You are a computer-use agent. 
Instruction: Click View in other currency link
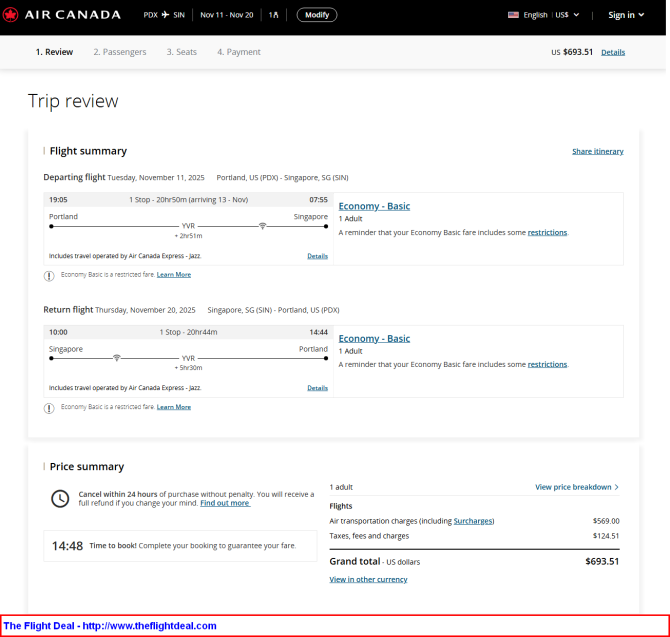tap(368, 579)
